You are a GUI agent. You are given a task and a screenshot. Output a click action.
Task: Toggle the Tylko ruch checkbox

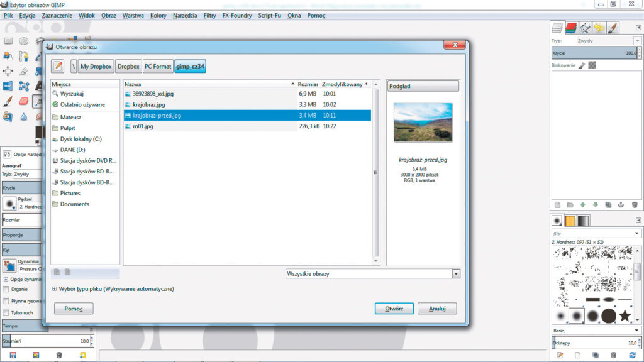6,312
